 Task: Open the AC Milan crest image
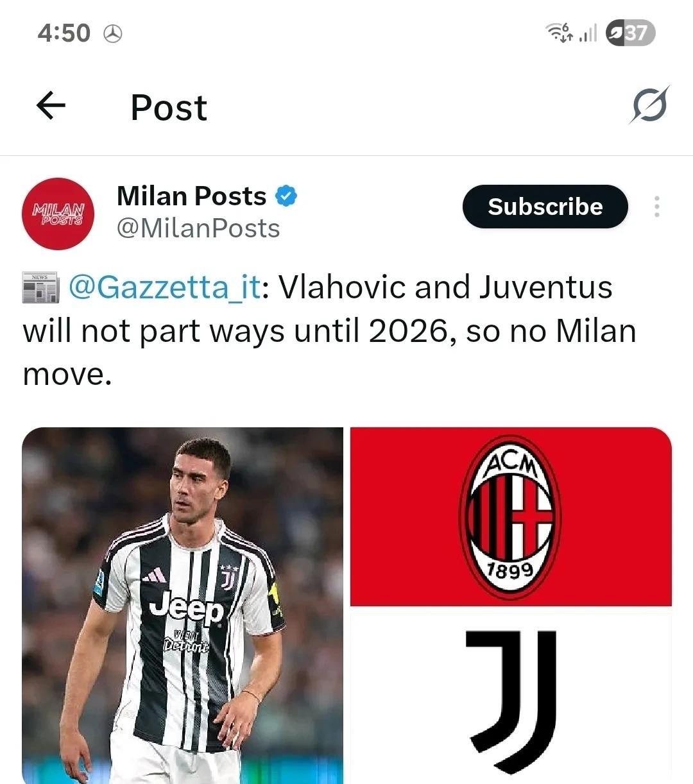point(511,516)
